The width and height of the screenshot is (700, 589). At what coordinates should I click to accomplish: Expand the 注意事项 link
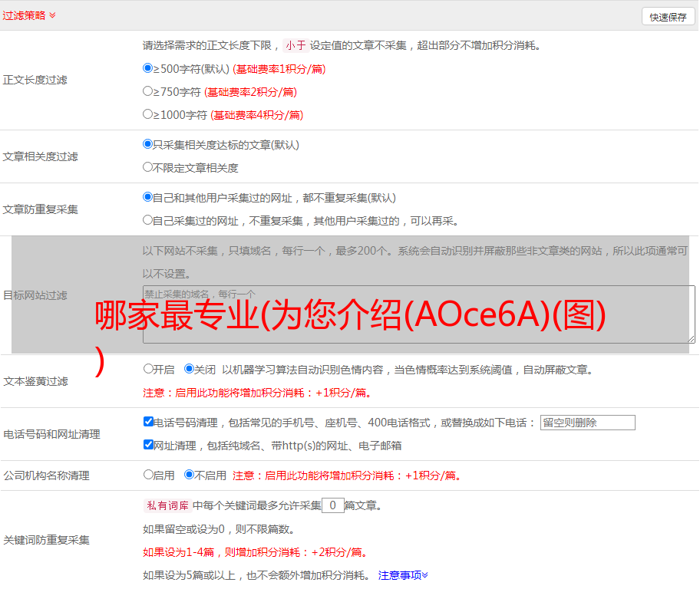403,575
